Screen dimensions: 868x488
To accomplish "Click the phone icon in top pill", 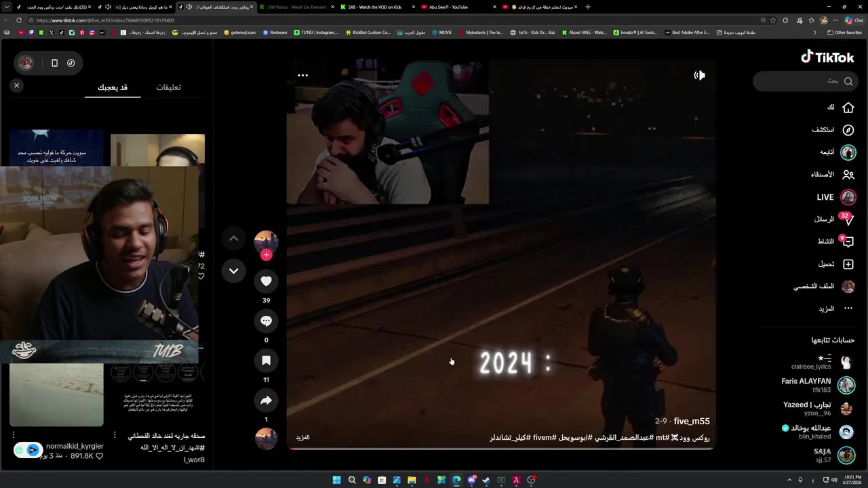I will [x=54, y=63].
